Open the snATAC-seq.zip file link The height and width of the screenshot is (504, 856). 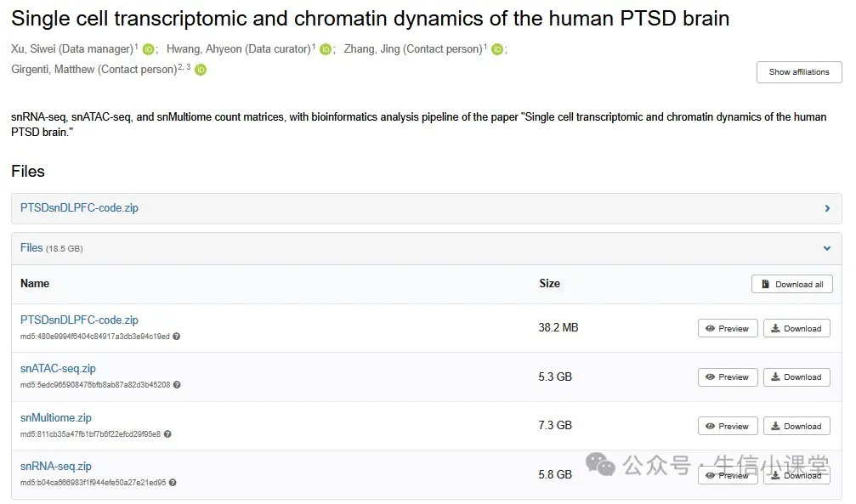coord(58,369)
